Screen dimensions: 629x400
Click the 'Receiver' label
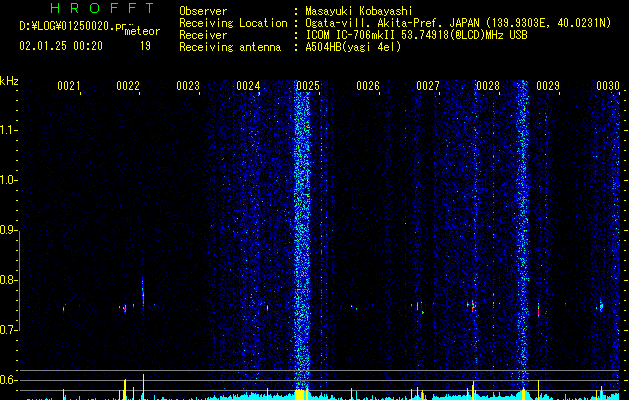click(x=203, y=35)
